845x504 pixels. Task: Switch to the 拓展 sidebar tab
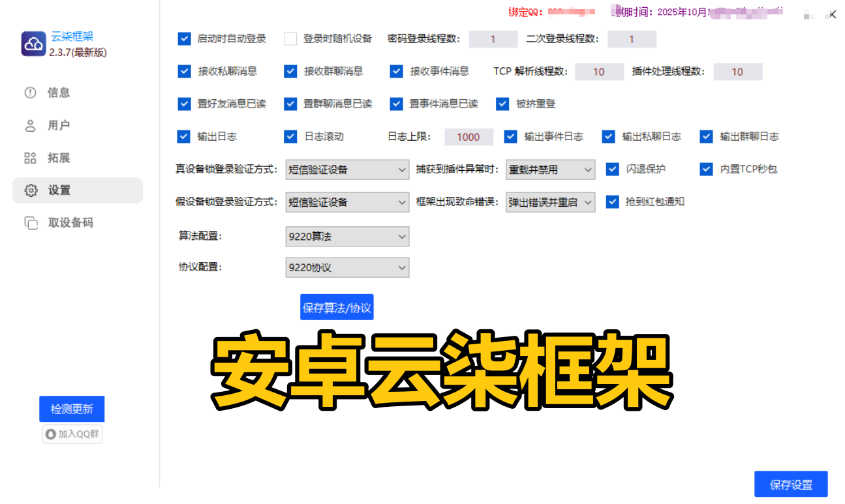[59, 158]
